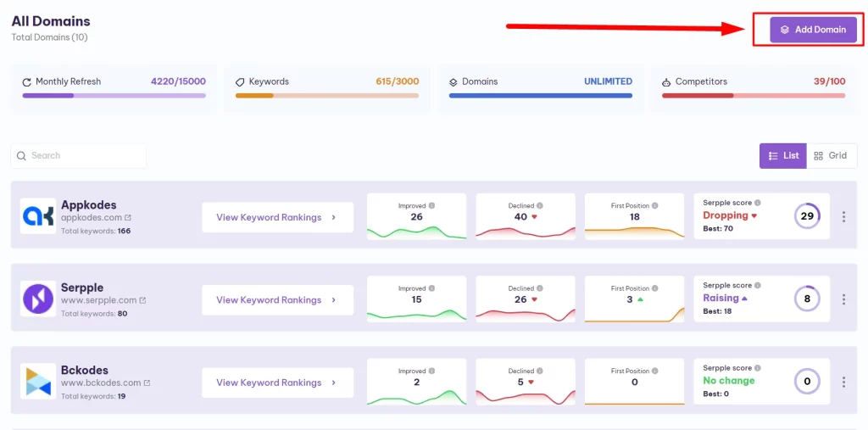Click the Monthly Refresh progress bar

[114, 95]
